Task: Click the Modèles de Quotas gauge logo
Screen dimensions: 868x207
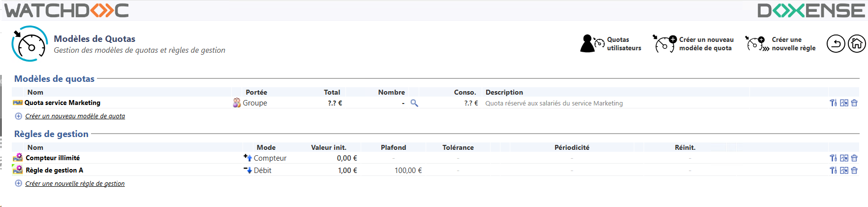Action: pyautogui.click(x=30, y=44)
